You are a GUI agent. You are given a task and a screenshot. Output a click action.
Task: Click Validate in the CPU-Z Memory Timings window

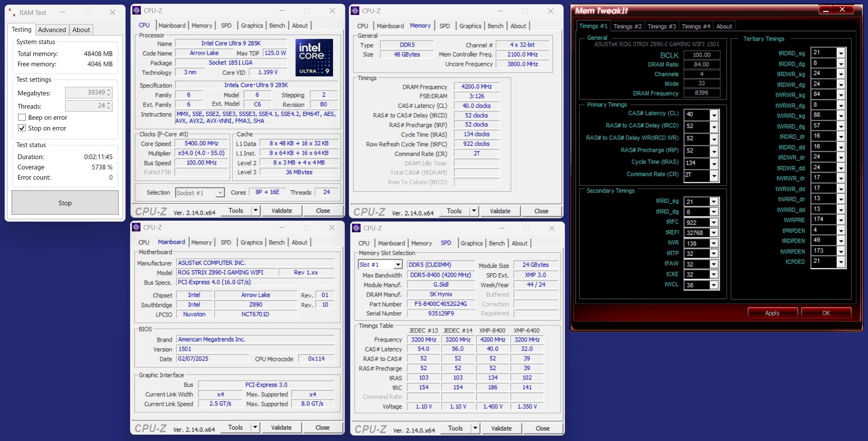[x=500, y=211]
